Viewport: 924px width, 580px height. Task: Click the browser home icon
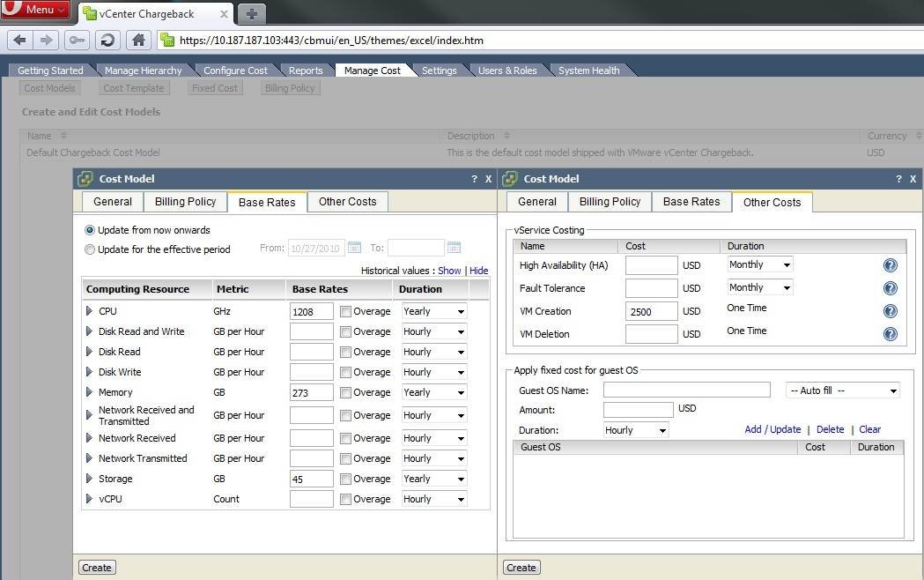137,40
